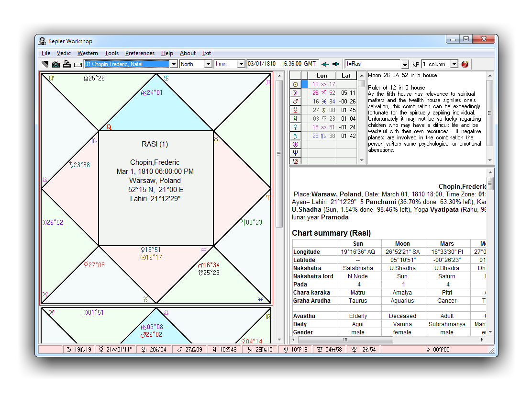The height and width of the screenshot is (410, 532).
Task: Select the Saturn row planet button
Action: coord(296,136)
